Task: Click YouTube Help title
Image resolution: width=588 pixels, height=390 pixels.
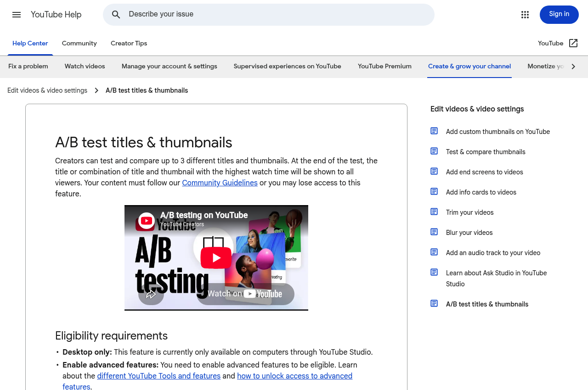Action: [56, 15]
